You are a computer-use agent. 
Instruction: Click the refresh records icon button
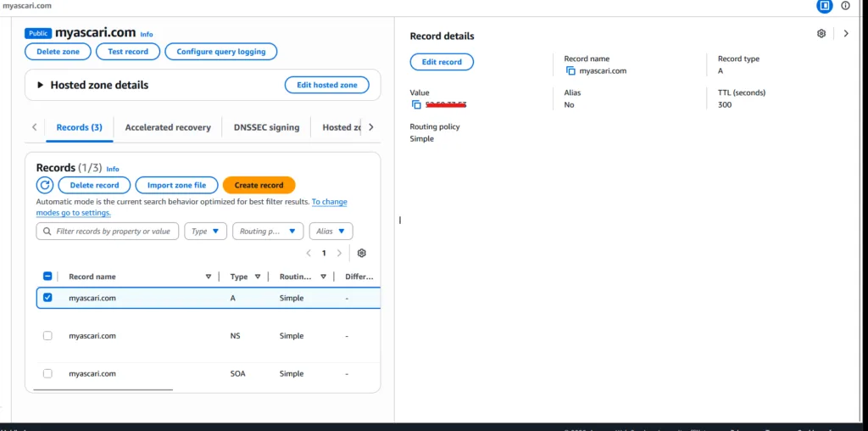click(45, 185)
